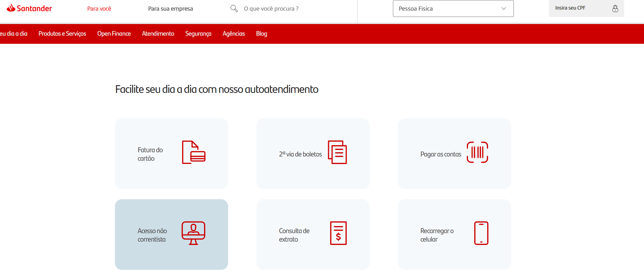Open the Fatura do cartão invoice icon
644x272 pixels.
[193, 152]
